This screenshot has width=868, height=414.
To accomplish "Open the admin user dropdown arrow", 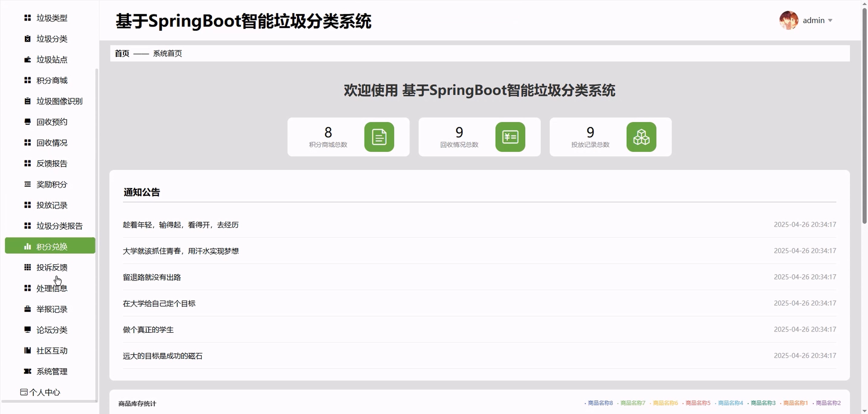I will pyautogui.click(x=830, y=21).
